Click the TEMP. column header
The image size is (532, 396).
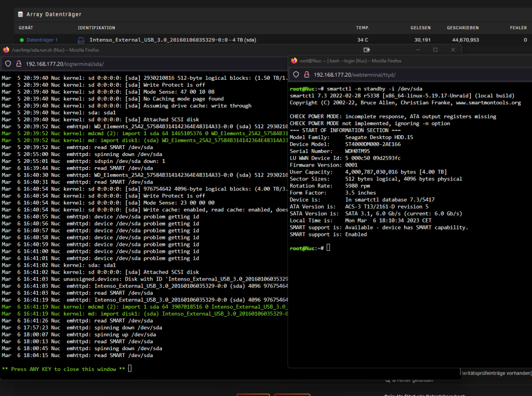(x=362, y=28)
